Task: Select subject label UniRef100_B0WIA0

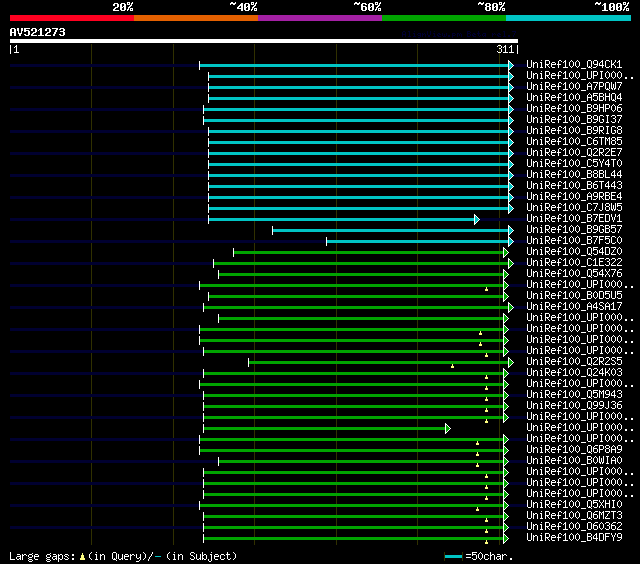Action: (574, 461)
